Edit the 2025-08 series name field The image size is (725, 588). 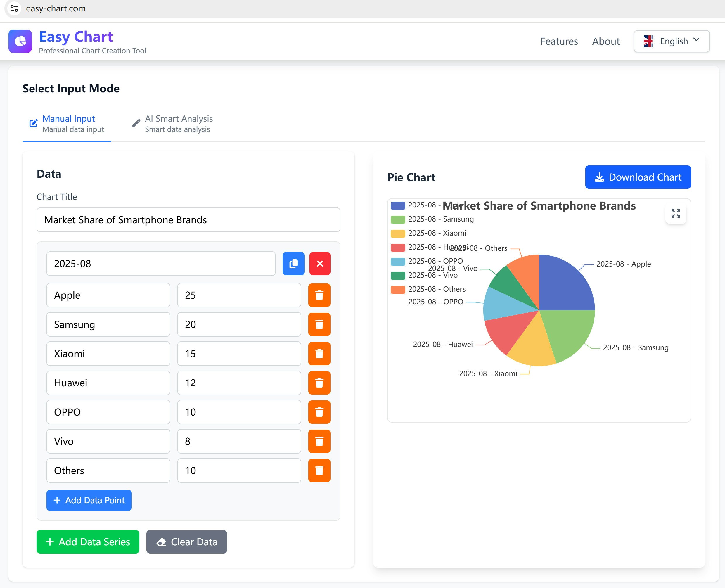tap(161, 264)
